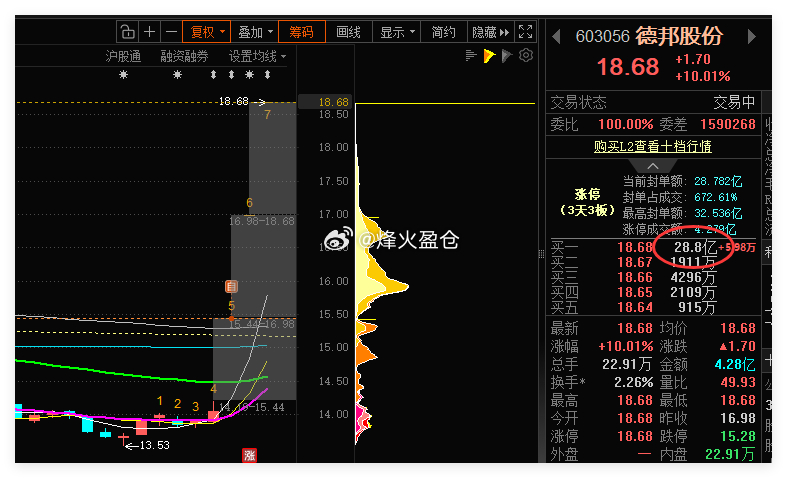Click the 18.68 price axis label
The image size is (787, 478).
333,102
